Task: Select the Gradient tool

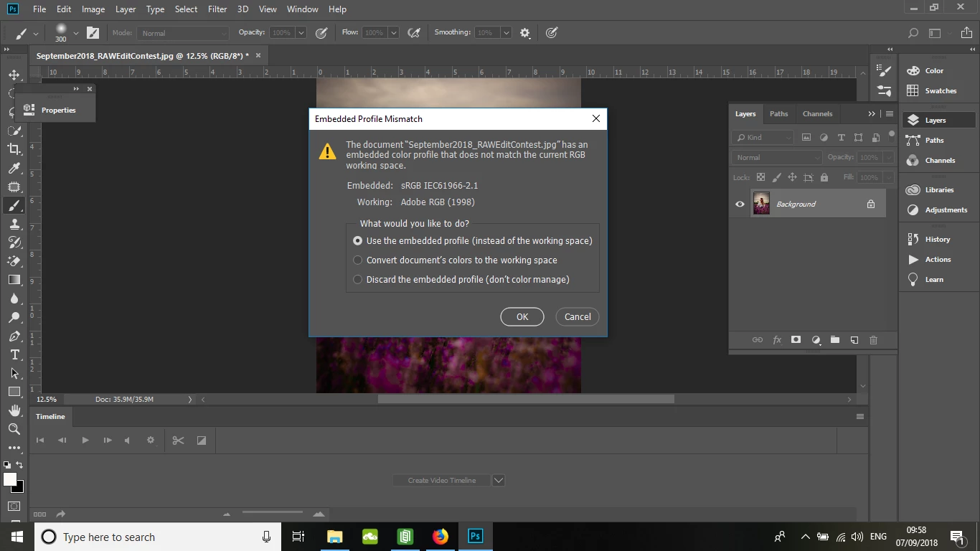Action: click(14, 280)
